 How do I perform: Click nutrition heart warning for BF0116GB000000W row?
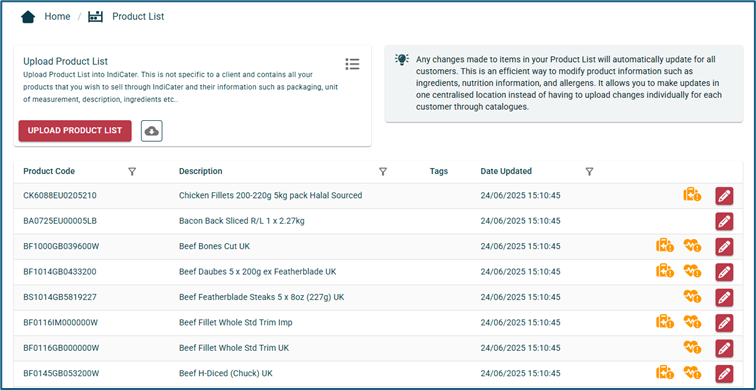692,347
